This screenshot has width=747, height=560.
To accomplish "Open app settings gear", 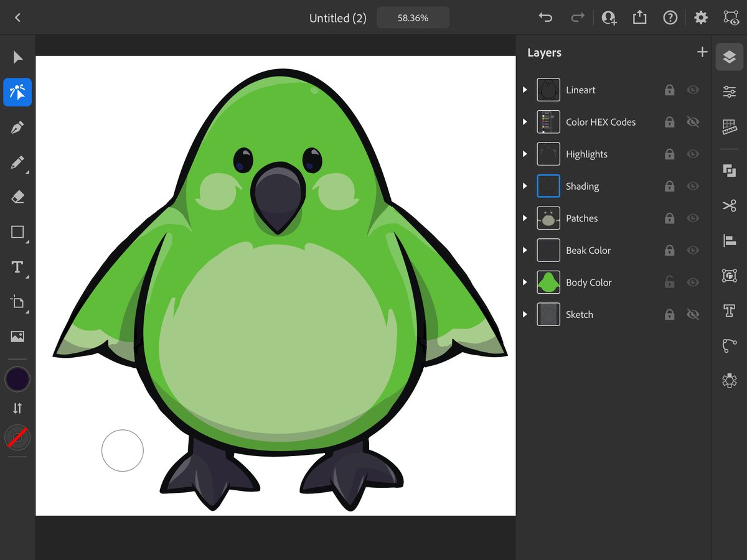I will (701, 17).
